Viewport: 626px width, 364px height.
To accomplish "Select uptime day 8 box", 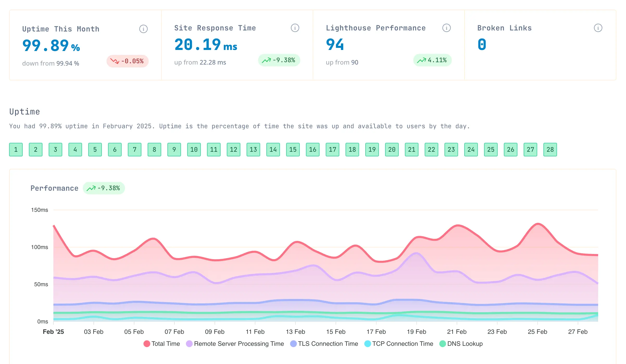I will coord(154,150).
